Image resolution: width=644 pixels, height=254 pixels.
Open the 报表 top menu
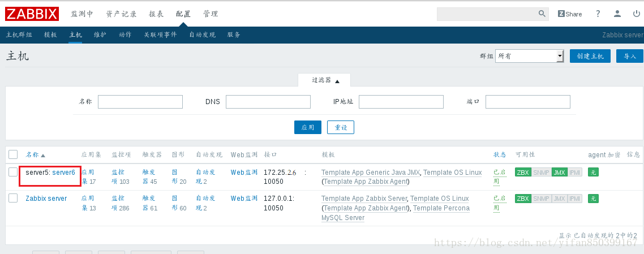pos(156,14)
